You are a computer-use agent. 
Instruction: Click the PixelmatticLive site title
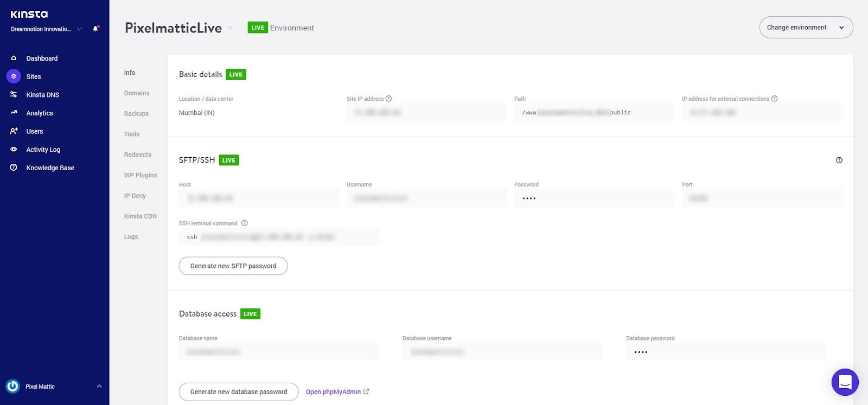click(173, 28)
